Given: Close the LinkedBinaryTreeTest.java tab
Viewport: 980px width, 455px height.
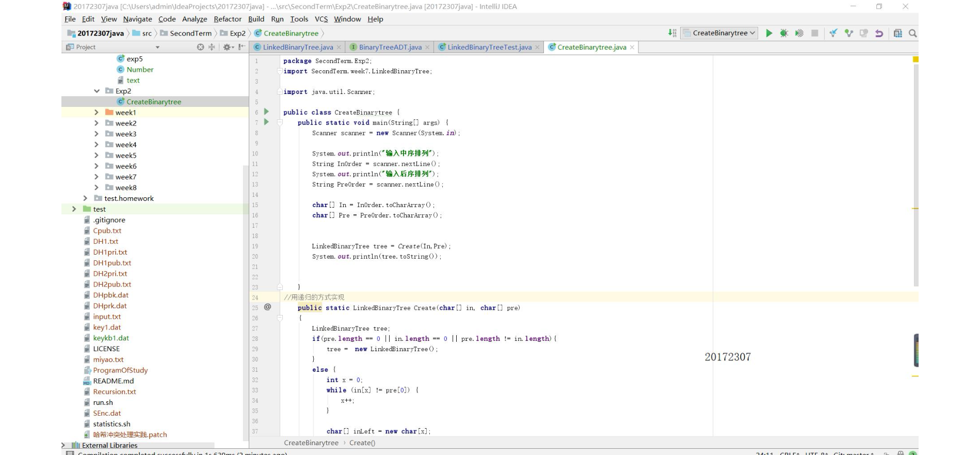Looking at the screenshot, I should 537,48.
